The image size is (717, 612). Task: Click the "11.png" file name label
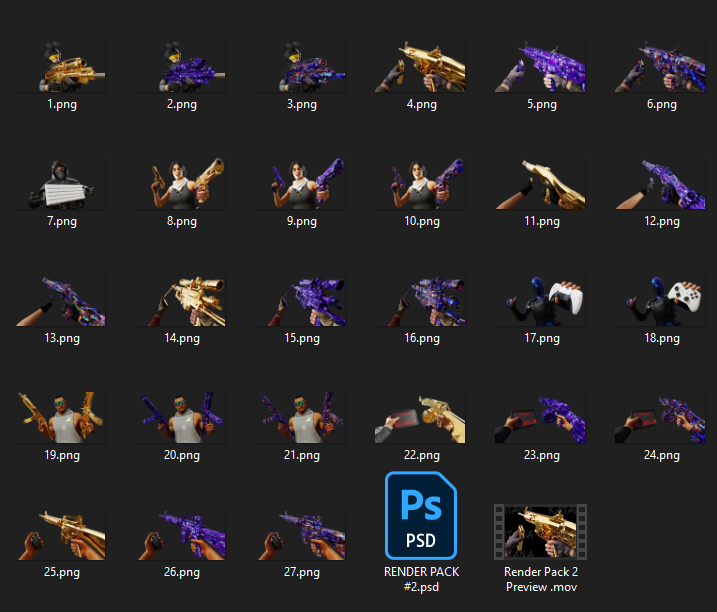541,221
